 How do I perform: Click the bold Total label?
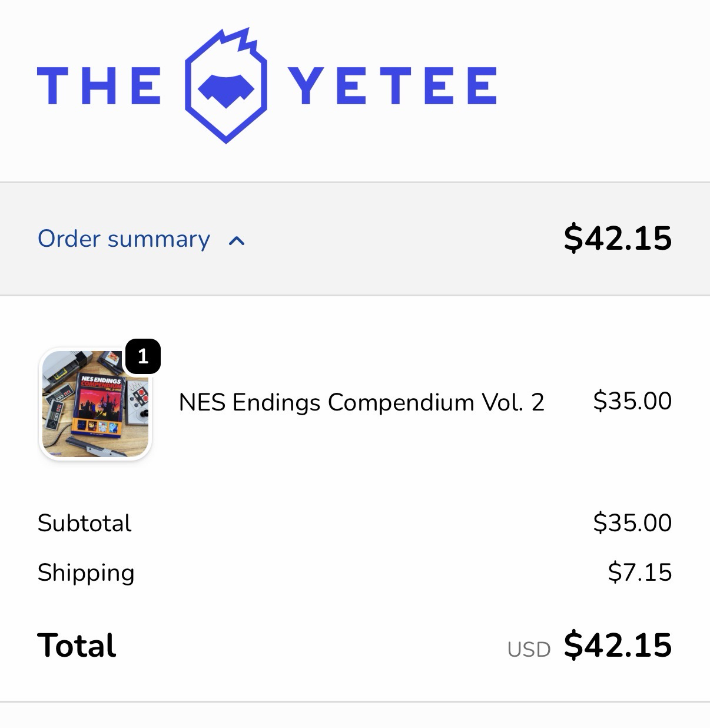click(77, 646)
